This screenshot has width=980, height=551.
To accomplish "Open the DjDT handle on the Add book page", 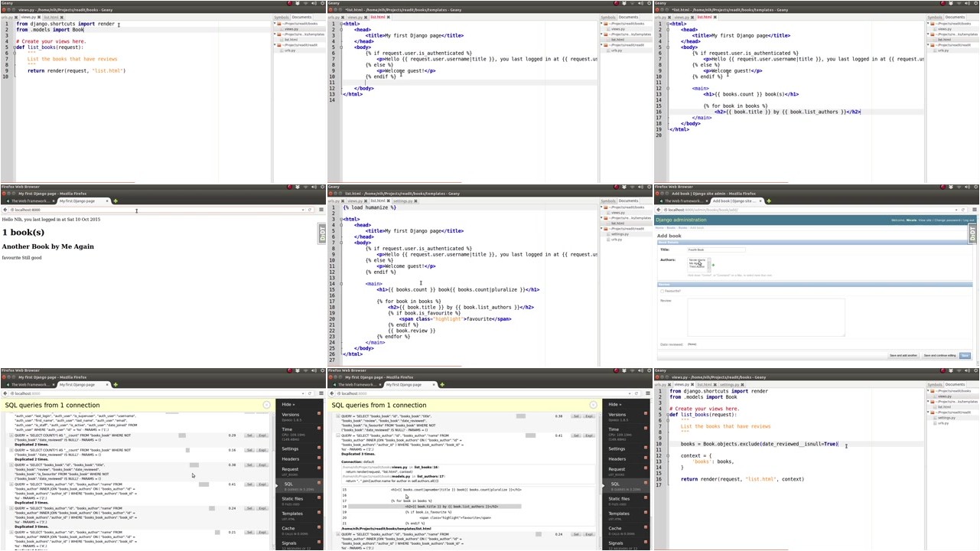I will click(x=972, y=233).
